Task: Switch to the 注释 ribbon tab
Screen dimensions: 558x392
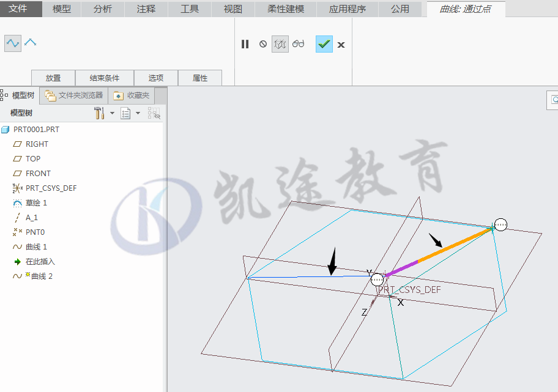Action: tap(146, 9)
